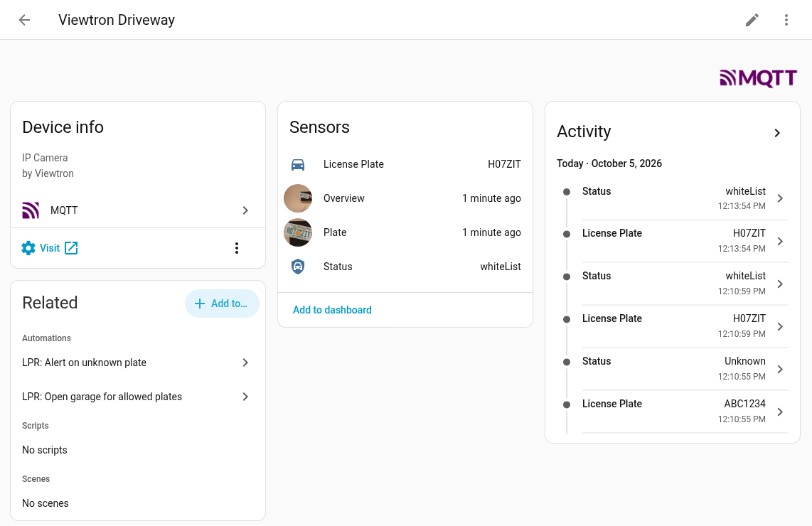
Task: Click the Visit link
Action: [x=50, y=248]
